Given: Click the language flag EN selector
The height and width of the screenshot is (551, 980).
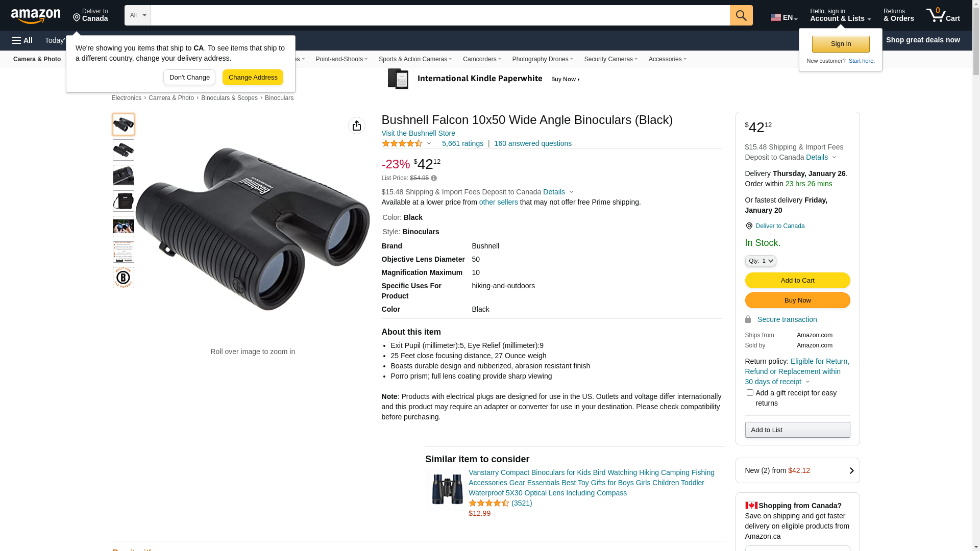Looking at the screenshot, I should 783,17.
